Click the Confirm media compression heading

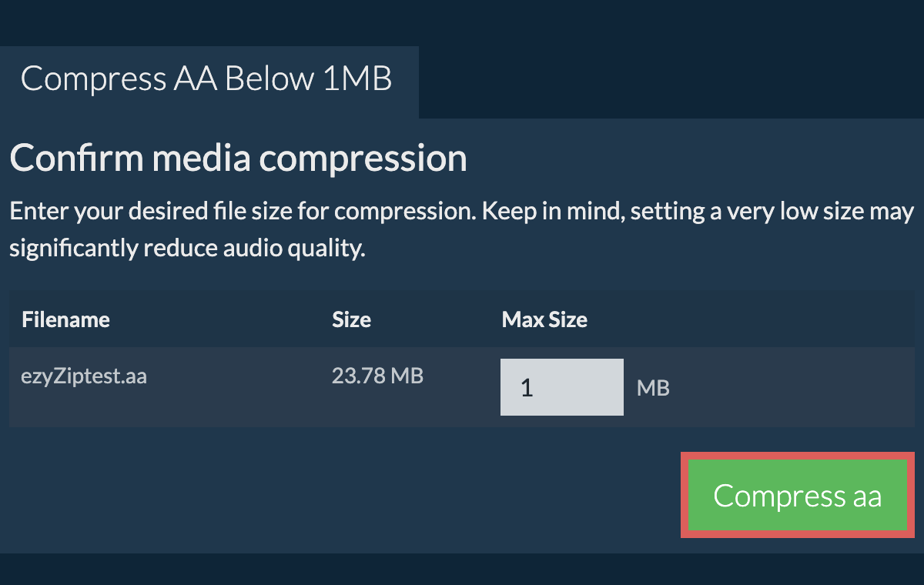pos(238,159)
